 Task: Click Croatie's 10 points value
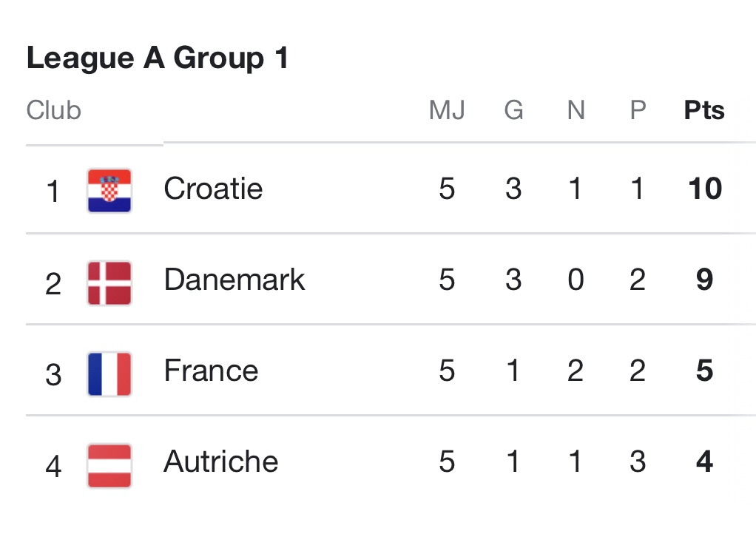pos(704,189)
